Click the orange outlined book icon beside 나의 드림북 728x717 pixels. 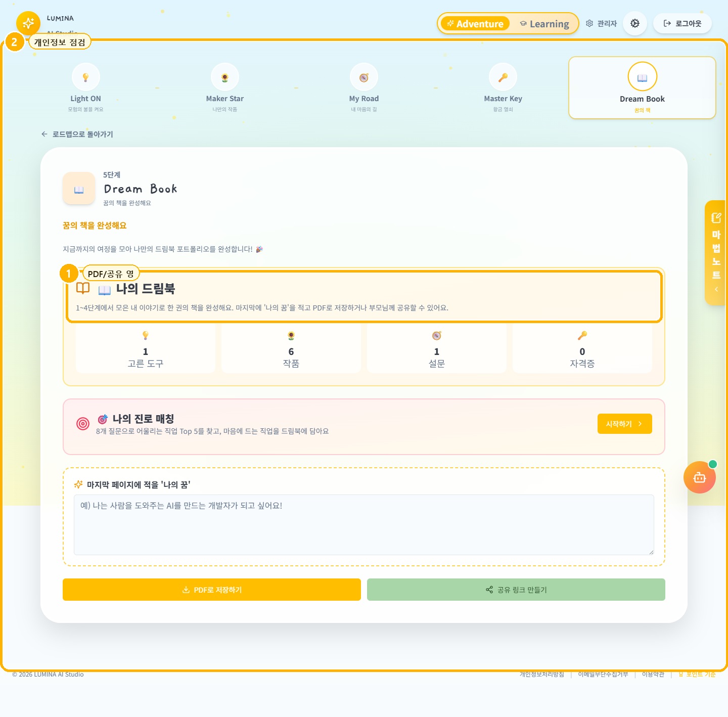pyautogui.click(x=83, y=288)
